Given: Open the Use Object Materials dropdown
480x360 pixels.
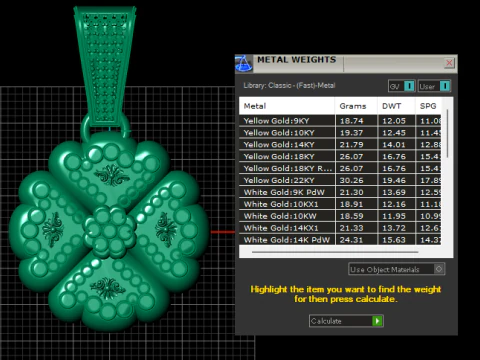Looking at the screenshot, I should (x=396, y=269).
